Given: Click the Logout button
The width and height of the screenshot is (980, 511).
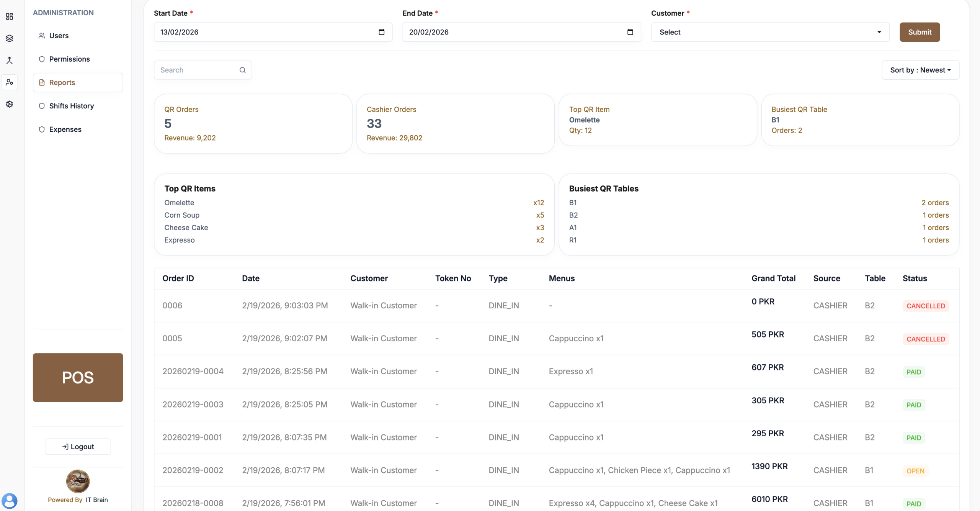Looking at the screenshot, I should point(78,447).
